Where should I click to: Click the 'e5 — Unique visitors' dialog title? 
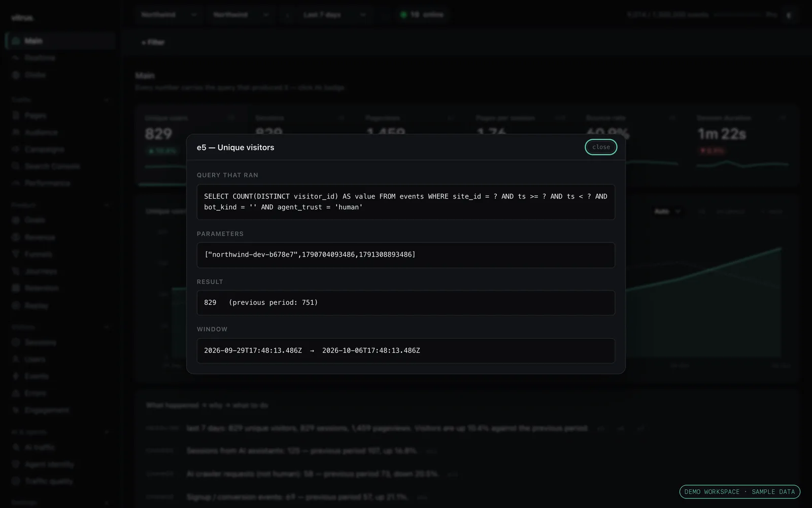[235, 147]
